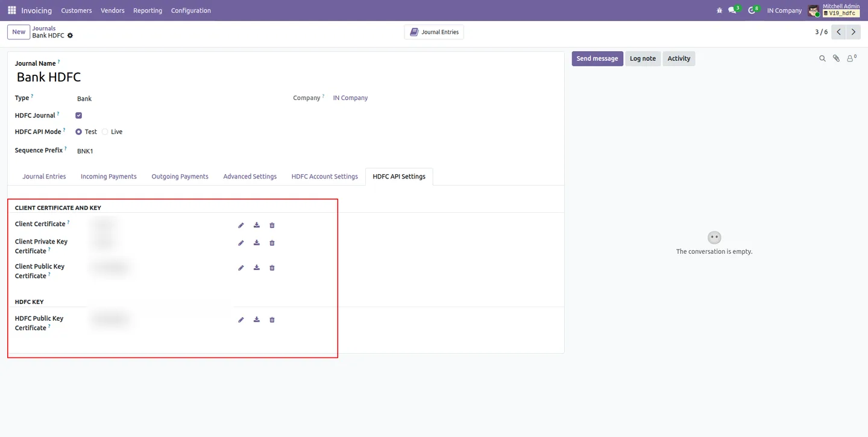Open Journal Entries smart button
Viewport: 868px width, 437px height.
point(434,32)
